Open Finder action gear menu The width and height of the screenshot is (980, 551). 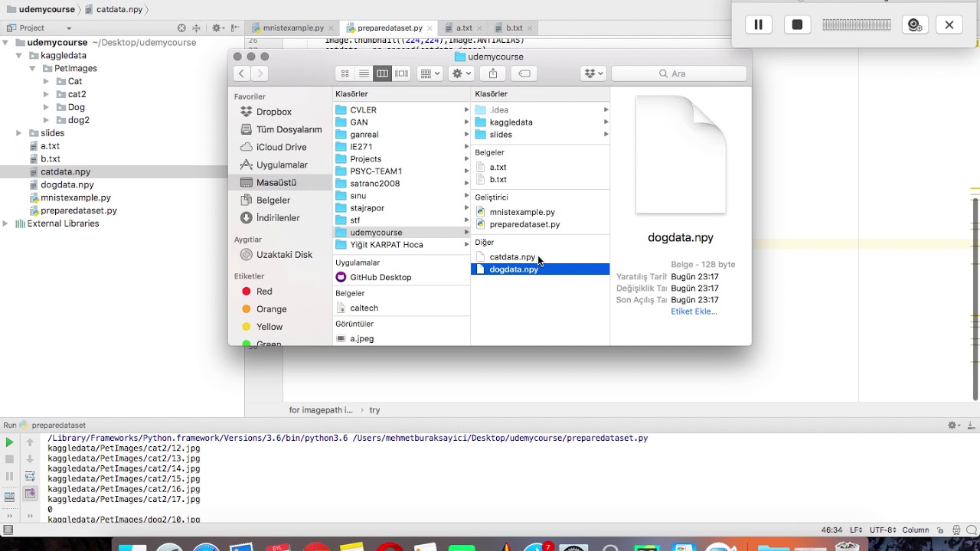click(462, 73)
